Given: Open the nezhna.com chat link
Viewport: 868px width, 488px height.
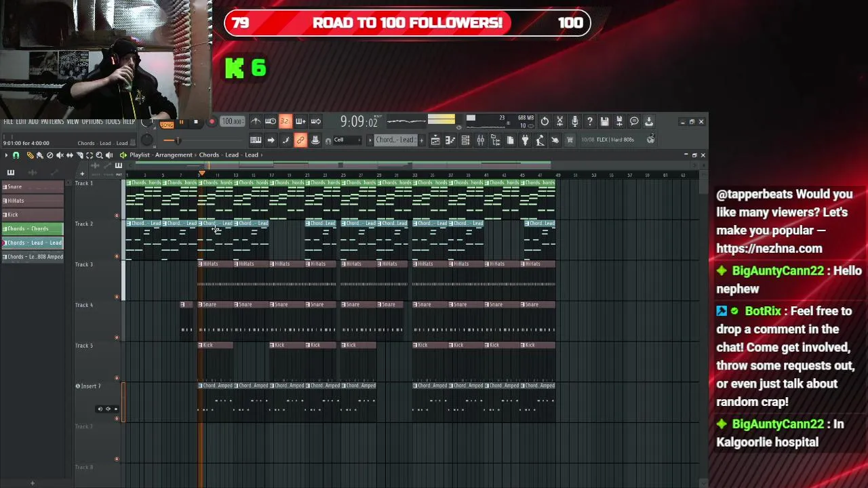Looking at the screenshot, I should coord(769,249).
